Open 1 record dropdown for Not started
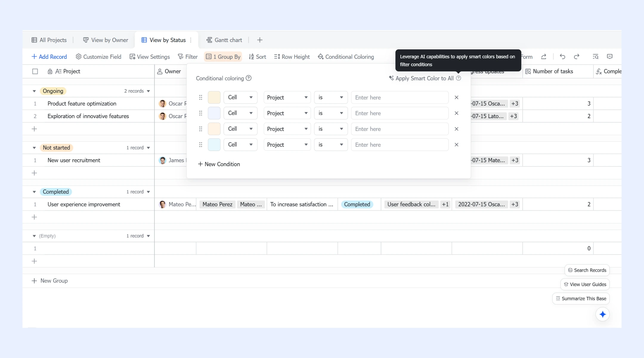Screen dimensions: 644x358 coord(138,148)
